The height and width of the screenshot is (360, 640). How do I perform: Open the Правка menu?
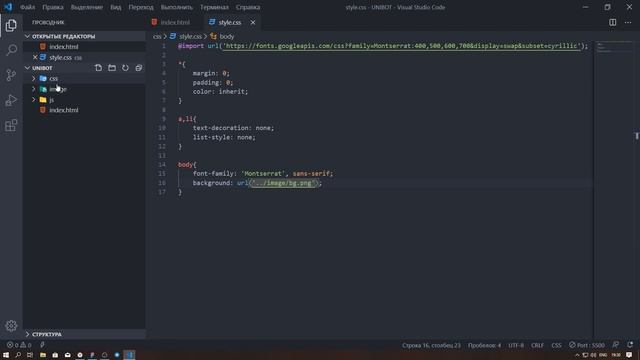point(53,7)
